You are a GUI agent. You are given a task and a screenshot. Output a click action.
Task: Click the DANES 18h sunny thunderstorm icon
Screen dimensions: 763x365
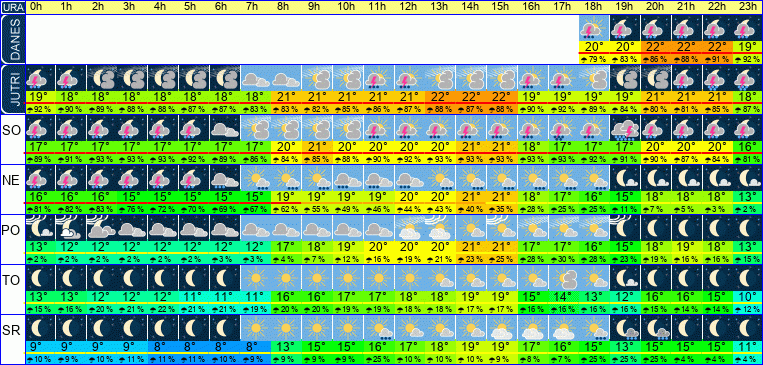click(594, 28)
